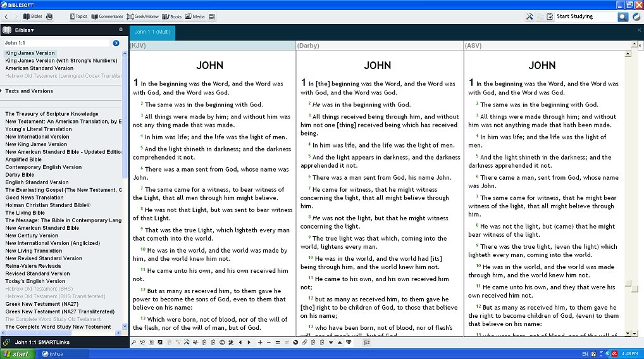Click the down triangle icon in bottom toolbar

click(331, 343)
